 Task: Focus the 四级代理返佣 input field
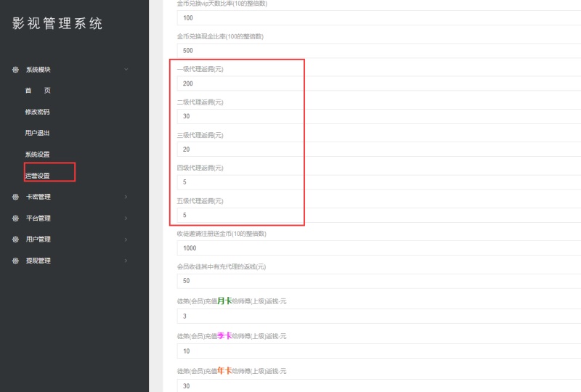tap(378, 182)
